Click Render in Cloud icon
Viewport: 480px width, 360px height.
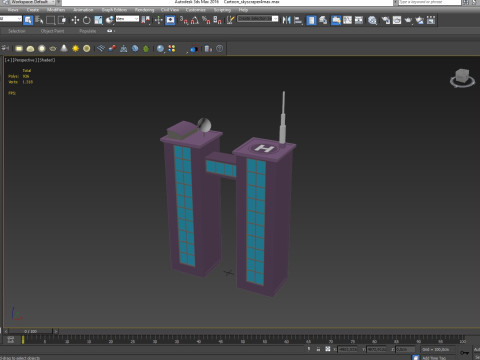(420, 20)
